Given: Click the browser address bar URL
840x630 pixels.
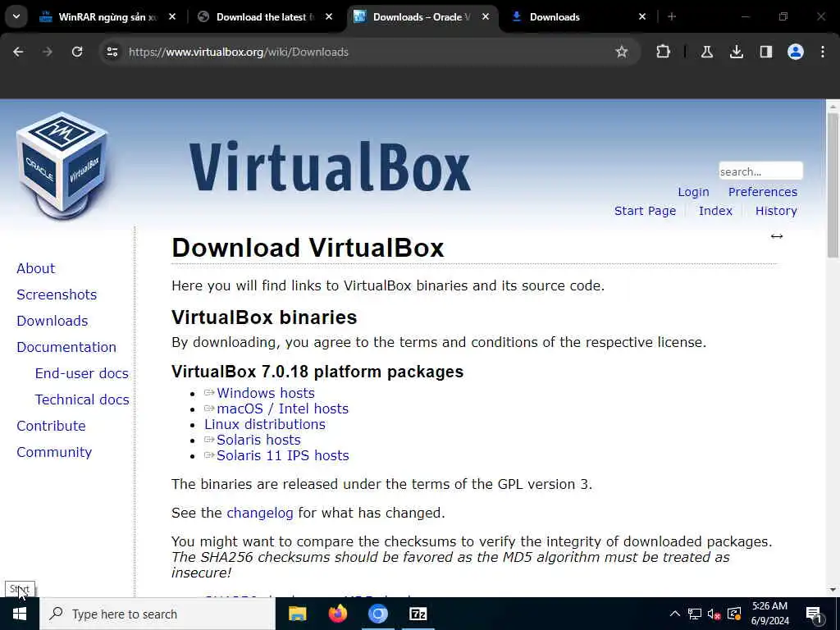Looking at the screenshot, I should pyautogui.click(x=239, y=52).
